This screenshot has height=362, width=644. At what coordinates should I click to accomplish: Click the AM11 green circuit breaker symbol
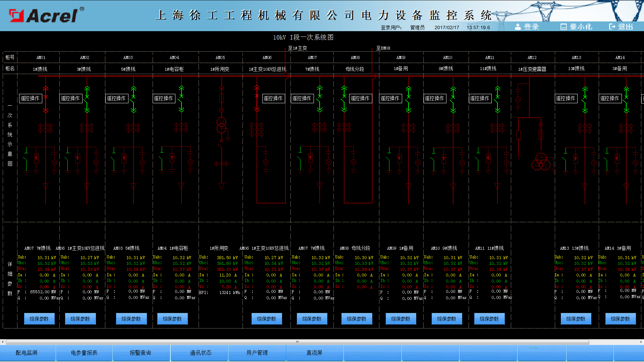point(497,99)
